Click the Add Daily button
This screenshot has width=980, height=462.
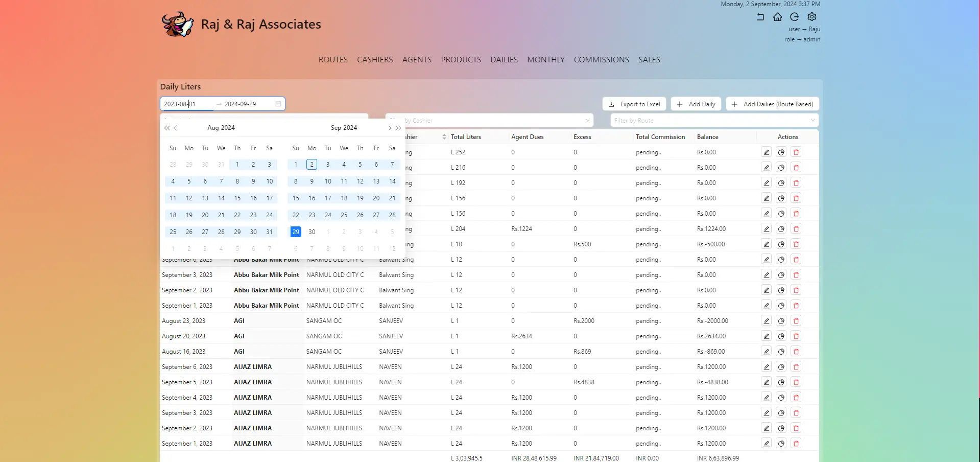pos(696,104)
